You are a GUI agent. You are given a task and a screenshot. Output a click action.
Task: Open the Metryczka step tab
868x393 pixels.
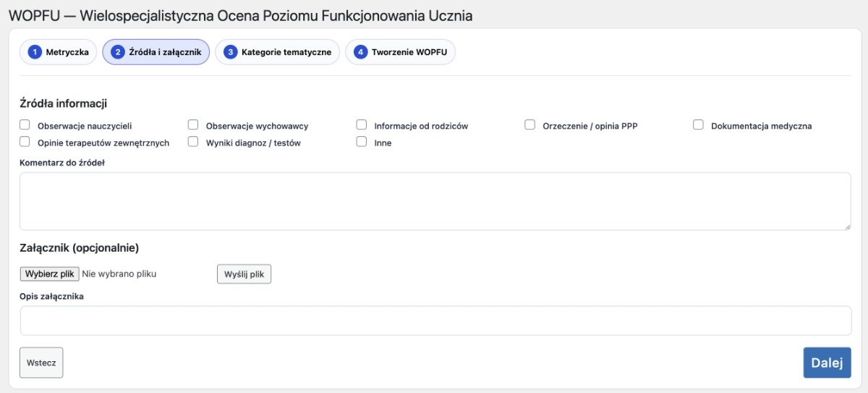pyautogui.click(x=59, y=52)
